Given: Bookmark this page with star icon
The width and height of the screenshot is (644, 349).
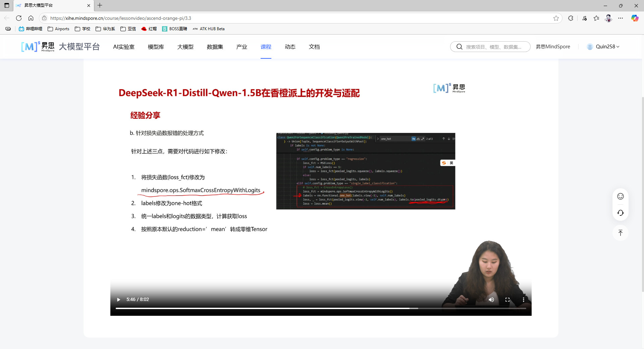Looking at the screenshot, I should (x=556, y=18).
